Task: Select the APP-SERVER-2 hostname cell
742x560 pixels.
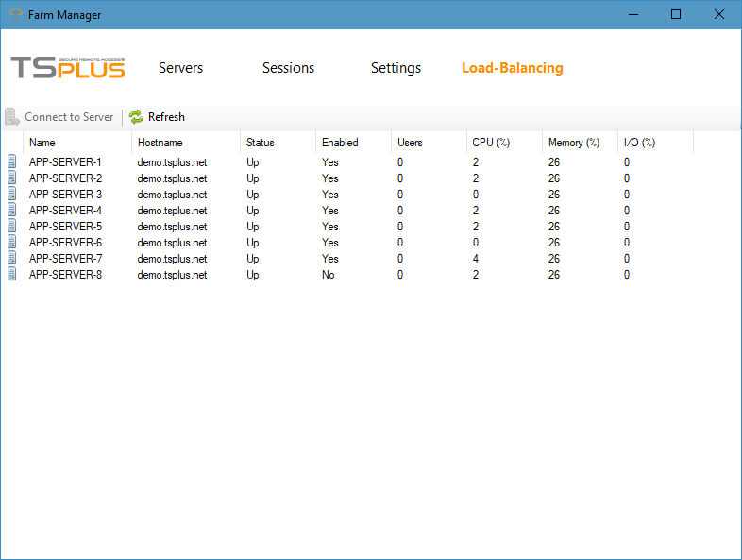Action: 172,178
